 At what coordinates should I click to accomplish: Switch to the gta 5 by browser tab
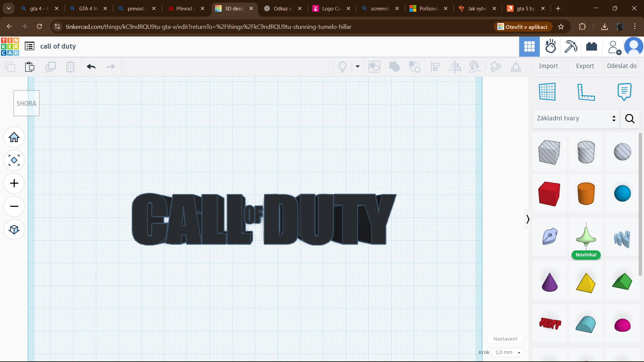(526, 8)
